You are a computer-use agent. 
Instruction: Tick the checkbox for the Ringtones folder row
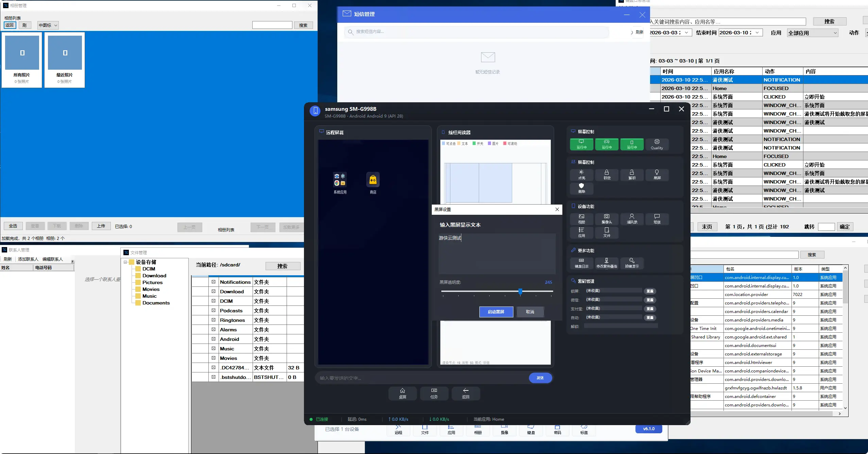tap(214, 320)
